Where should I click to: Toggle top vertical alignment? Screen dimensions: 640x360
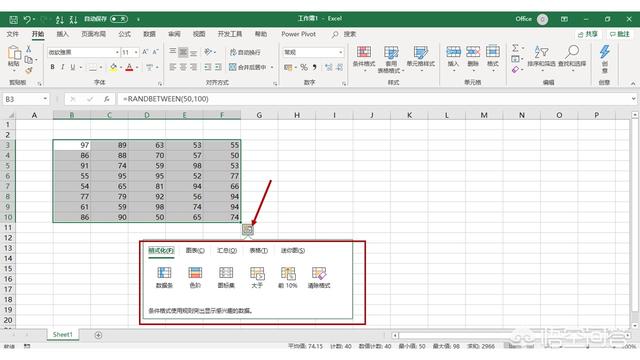coord(173,52)
